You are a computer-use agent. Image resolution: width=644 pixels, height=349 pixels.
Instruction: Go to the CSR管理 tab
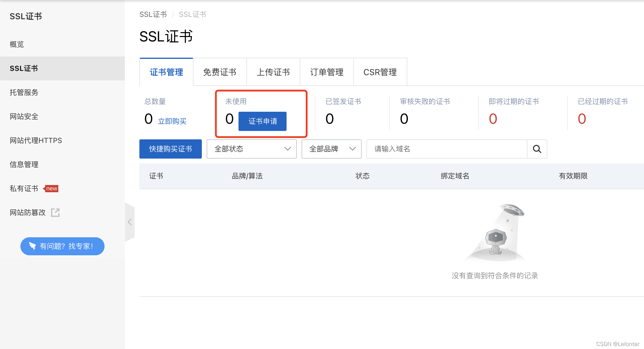pyautogui.click(x=380, y=72)
